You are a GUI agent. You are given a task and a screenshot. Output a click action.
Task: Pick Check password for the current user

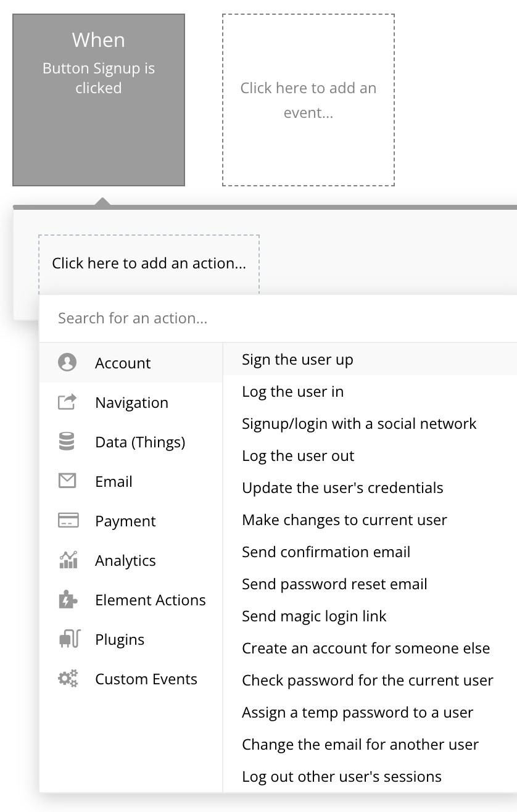(x=370, y=680)
